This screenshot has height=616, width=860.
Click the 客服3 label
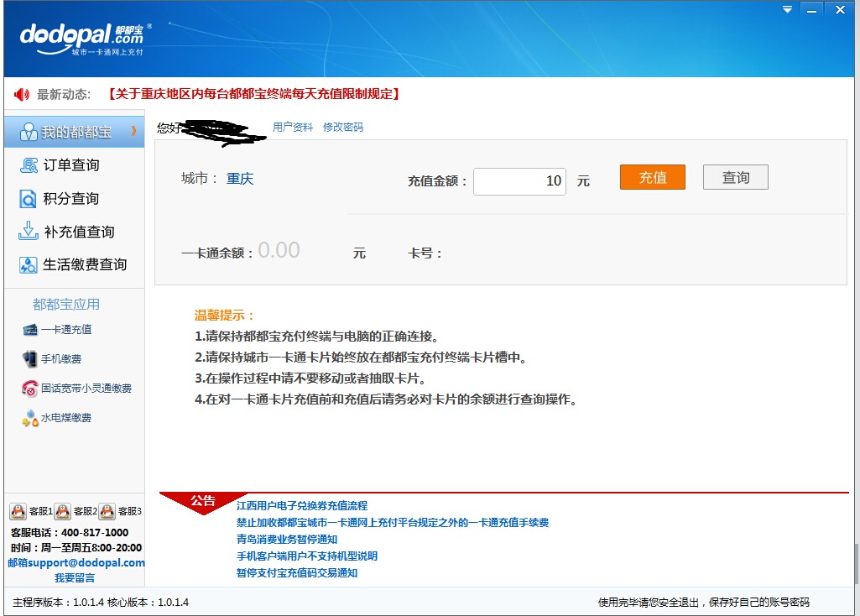(x=130, y=511)
